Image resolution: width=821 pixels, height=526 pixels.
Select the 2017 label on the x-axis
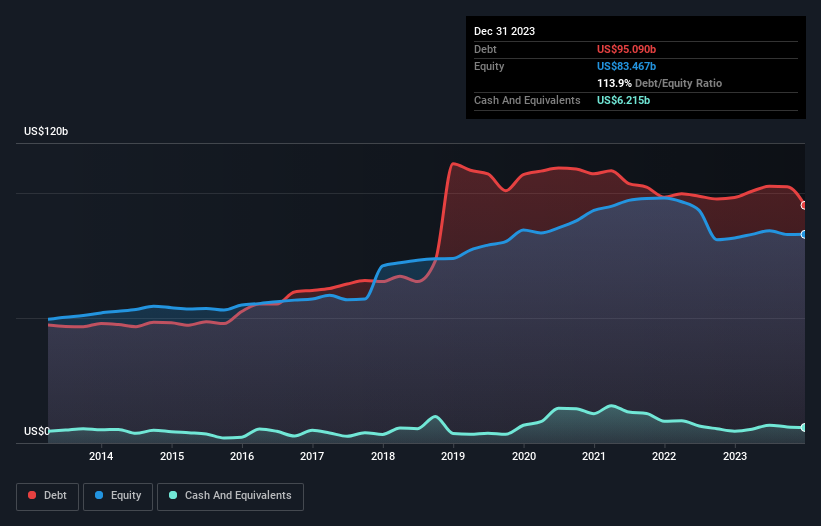coord(312,456)
